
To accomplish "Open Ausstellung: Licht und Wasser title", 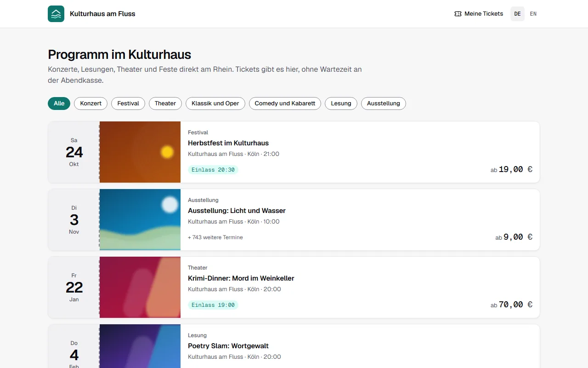I will click(x=237, y=211).
